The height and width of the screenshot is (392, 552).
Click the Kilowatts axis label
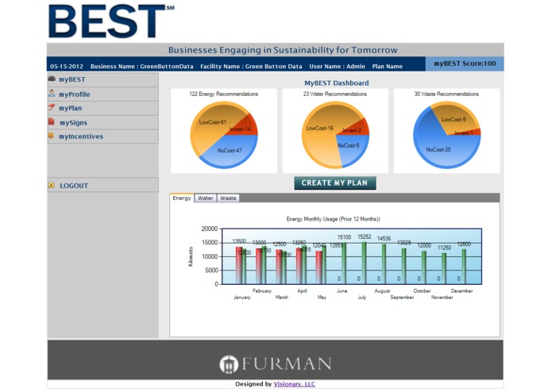[x=191, y=256]
